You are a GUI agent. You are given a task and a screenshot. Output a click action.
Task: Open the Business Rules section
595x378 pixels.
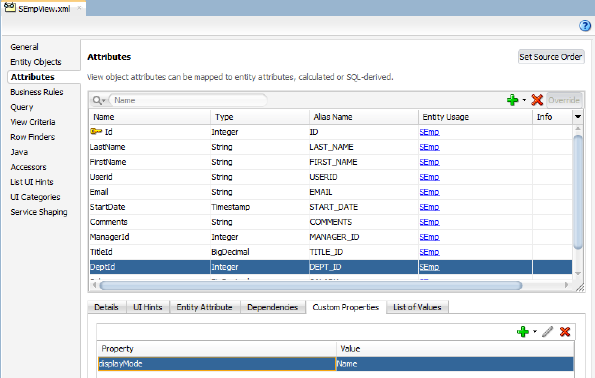point(37,92)
